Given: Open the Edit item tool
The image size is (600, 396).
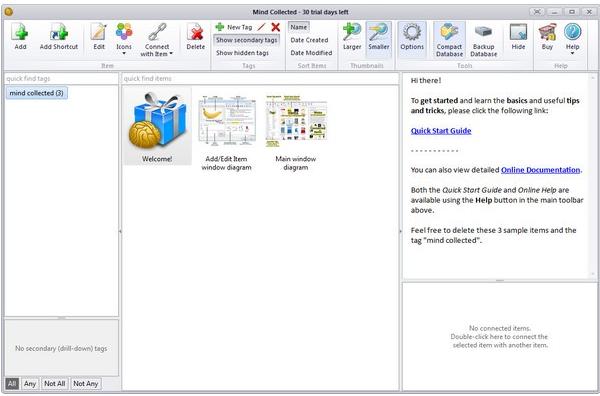Looking at the screenshot, I should 99,37.
